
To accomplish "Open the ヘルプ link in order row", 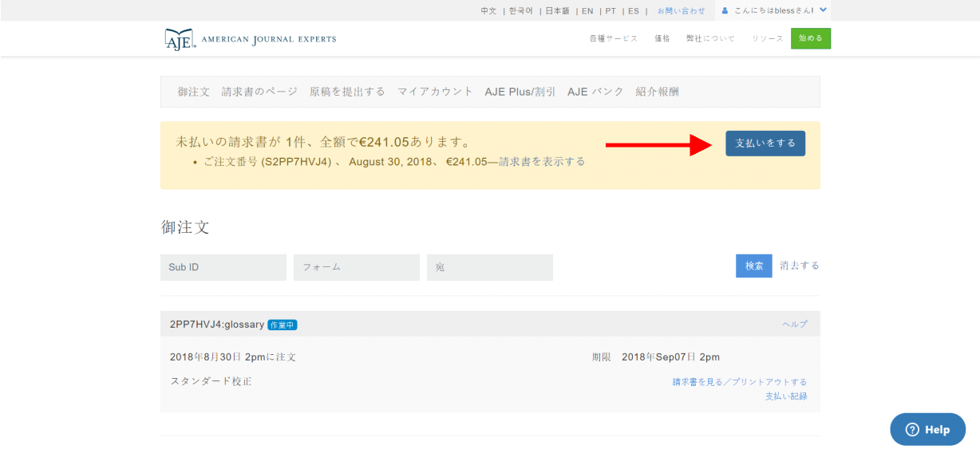I will coord(795,324).
